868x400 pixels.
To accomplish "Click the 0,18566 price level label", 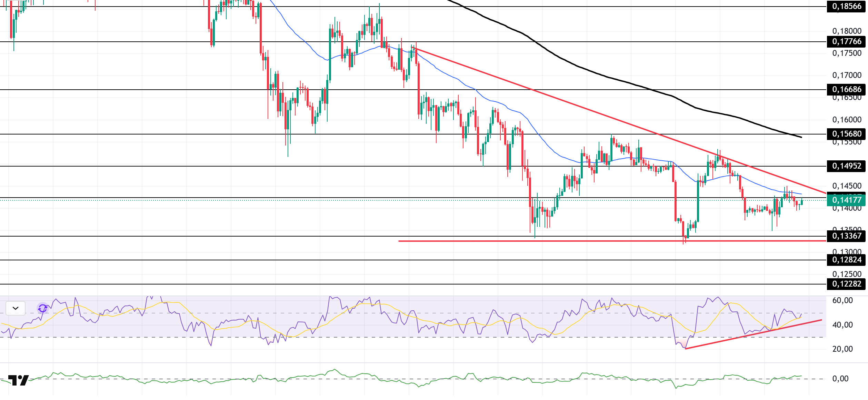I will (847, 7).
